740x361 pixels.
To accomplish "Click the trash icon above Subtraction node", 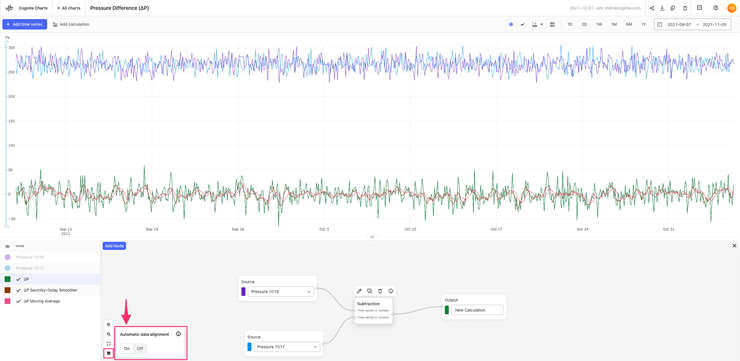I will coord(380,291).
